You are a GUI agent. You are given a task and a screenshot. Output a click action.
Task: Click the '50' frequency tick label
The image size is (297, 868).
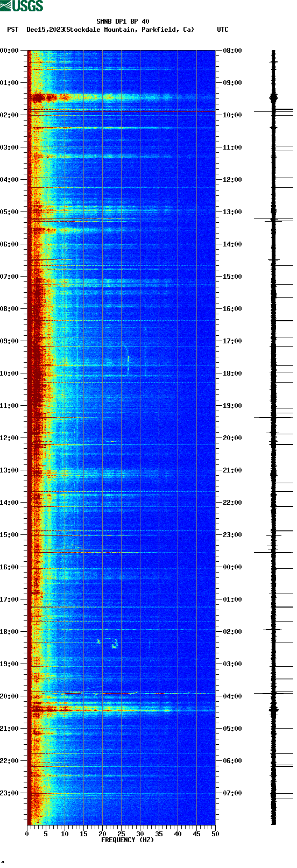[215, 834]
